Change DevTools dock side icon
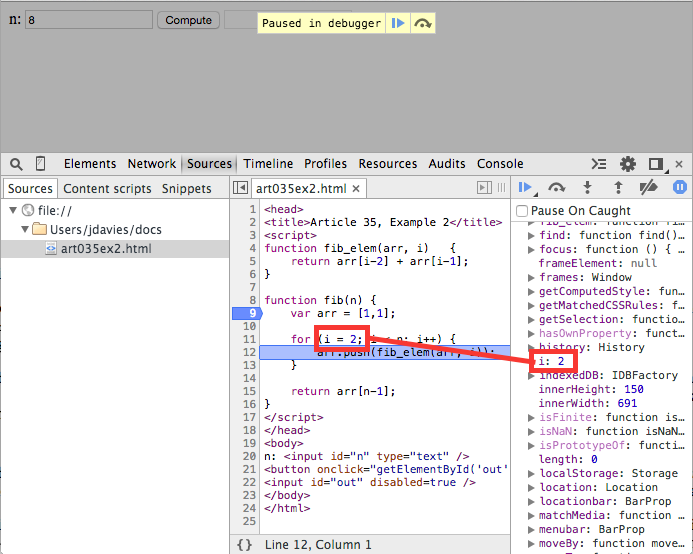This screenshot has width=693, height=554. point(656,164)
